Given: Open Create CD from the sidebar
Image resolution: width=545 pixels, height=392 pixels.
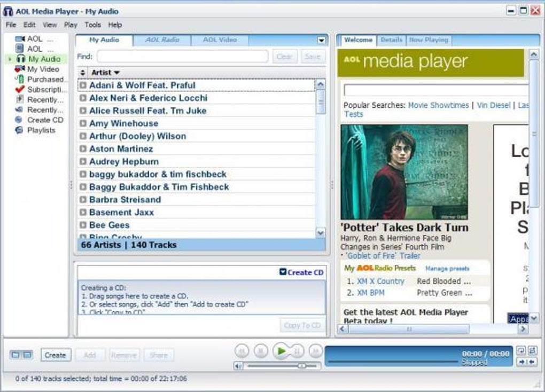Looking at the screenshot, I should pos(40,120).
